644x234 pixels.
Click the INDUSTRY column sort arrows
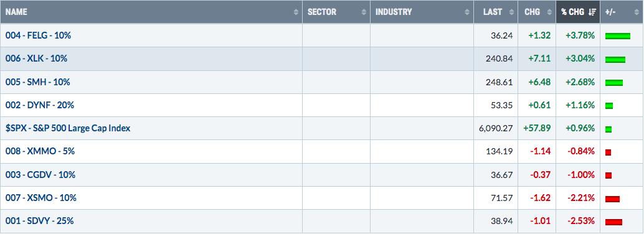click(x=467, y=12)
